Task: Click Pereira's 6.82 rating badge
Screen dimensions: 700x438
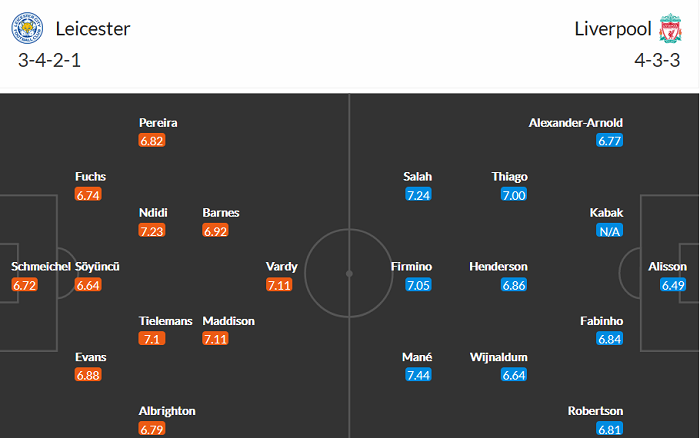Action: 152,141
